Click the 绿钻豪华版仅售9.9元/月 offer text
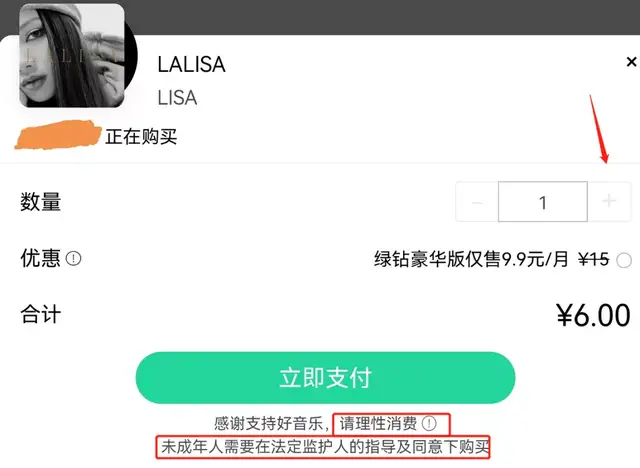640x468 pixels. tap(471, 259)
